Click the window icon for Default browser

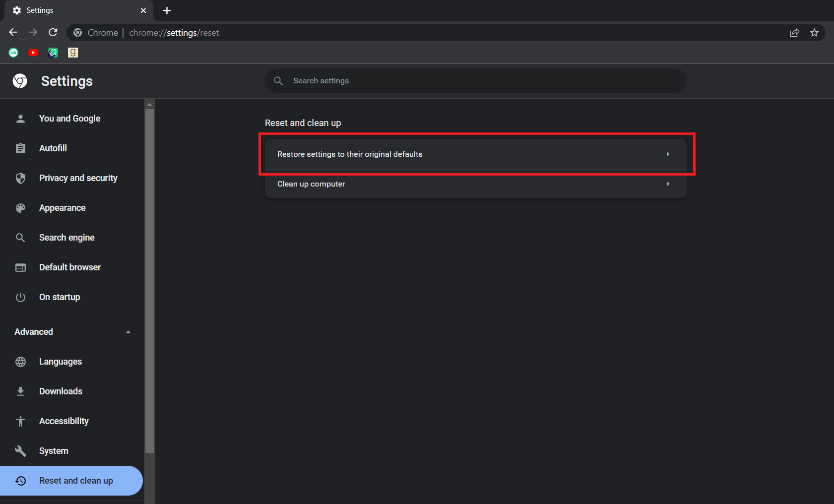tap(20, 267)
